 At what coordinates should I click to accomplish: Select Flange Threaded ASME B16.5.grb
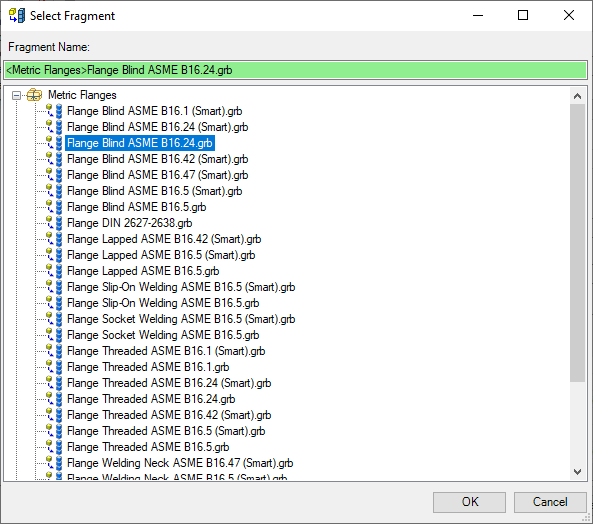click(x=148, y=447)
